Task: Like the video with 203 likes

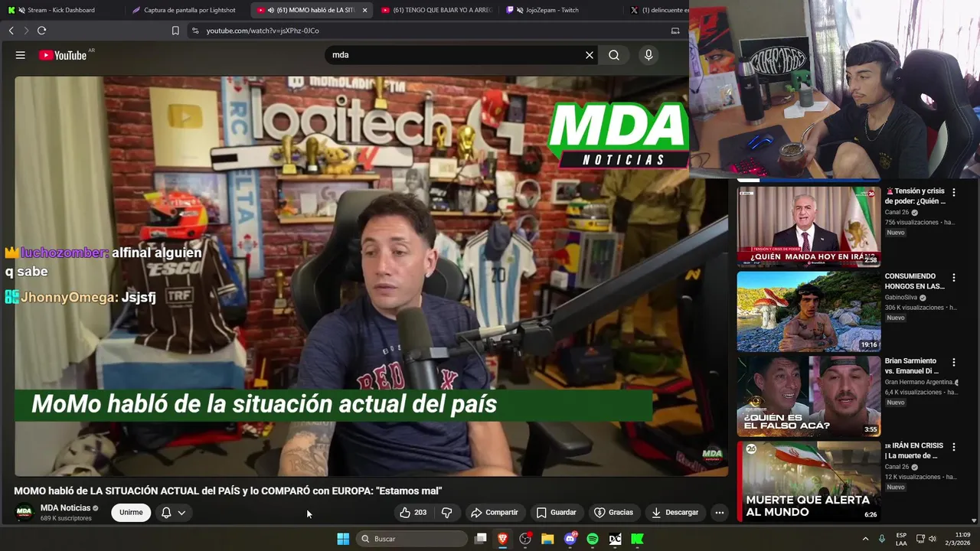Action: pos(413,513)
